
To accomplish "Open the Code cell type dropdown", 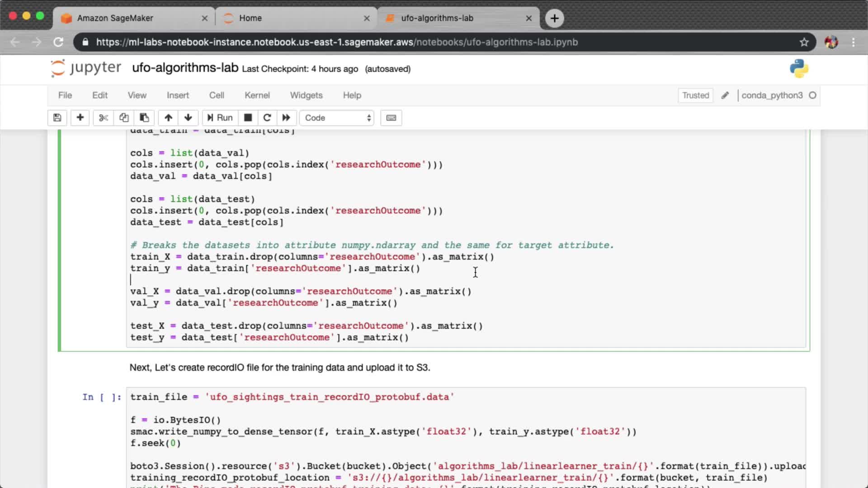I will pos(337,118).
